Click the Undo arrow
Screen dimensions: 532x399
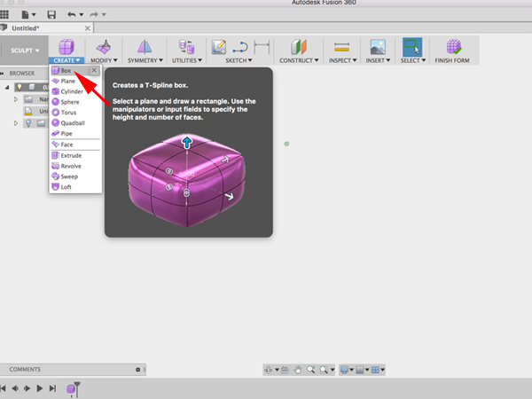pyautogui.click(x=71, y=14)
